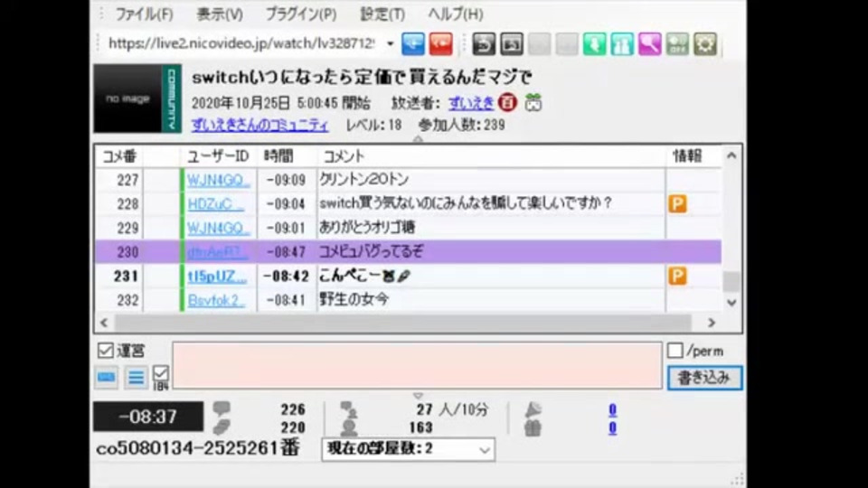Click the pink comment input field
868x488 pixels.
click(x=418, y=365)
